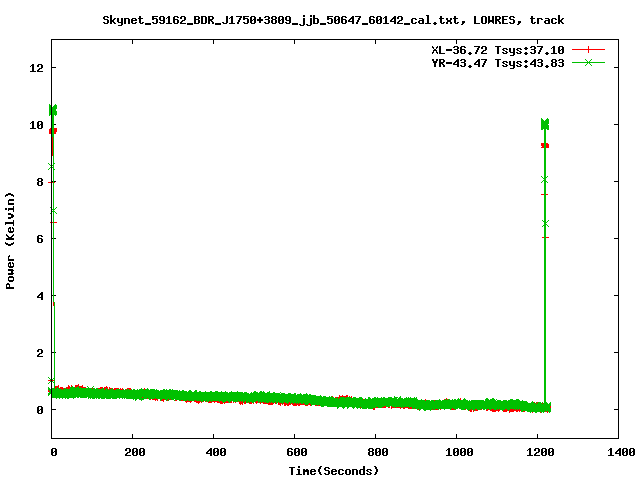Click the red XL legend line sample

point(588,50)
